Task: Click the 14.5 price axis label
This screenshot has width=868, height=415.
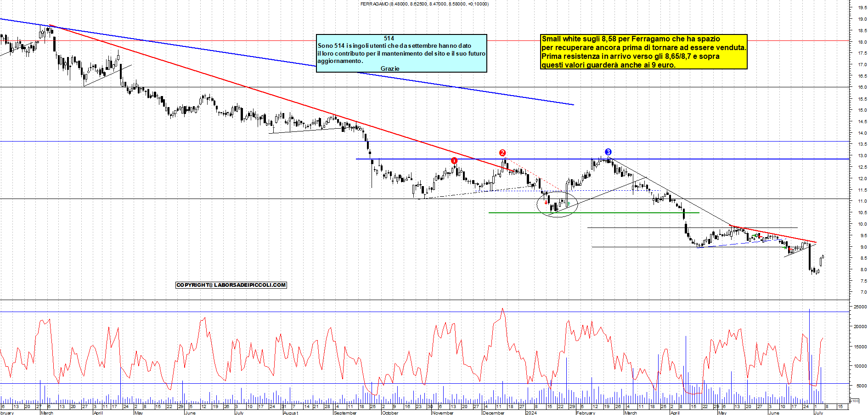Action: coord(862,122)
